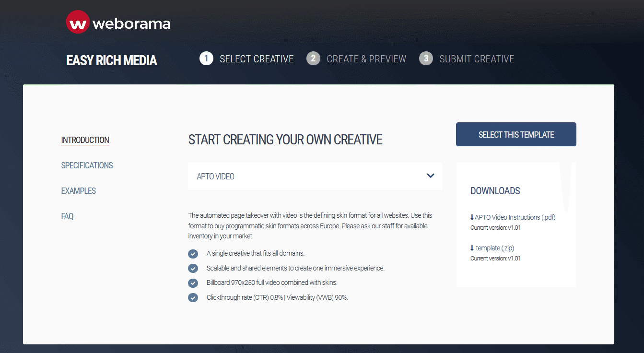Viewport: 644px width, 353px height.
Task: Click the Easy Rich Media title
Action: tap(112, 60)
